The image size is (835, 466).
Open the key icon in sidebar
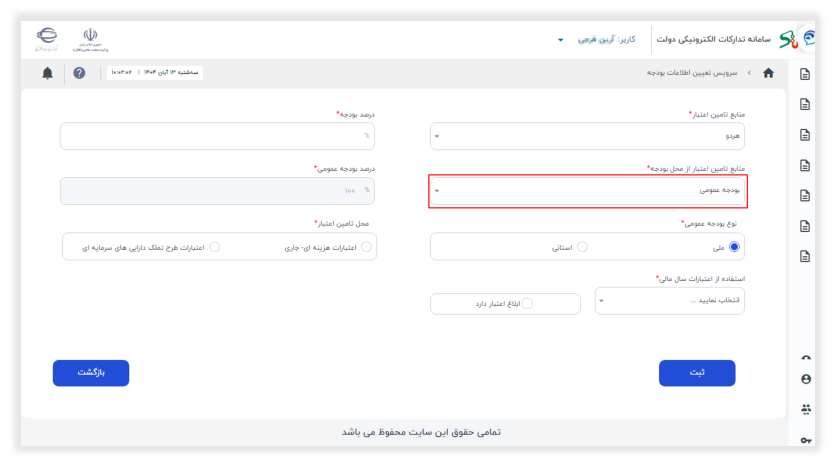[x=806, y=440]
